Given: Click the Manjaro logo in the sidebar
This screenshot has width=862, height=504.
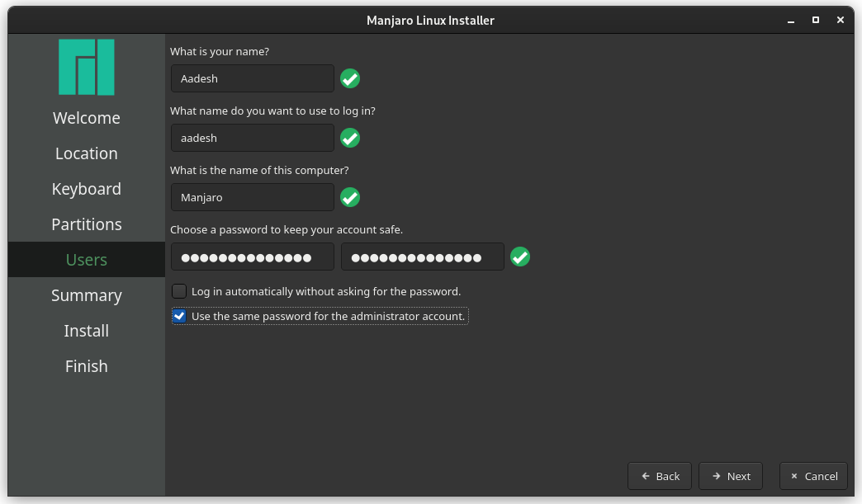Looking at the screenshot, I should coord(86,67).
